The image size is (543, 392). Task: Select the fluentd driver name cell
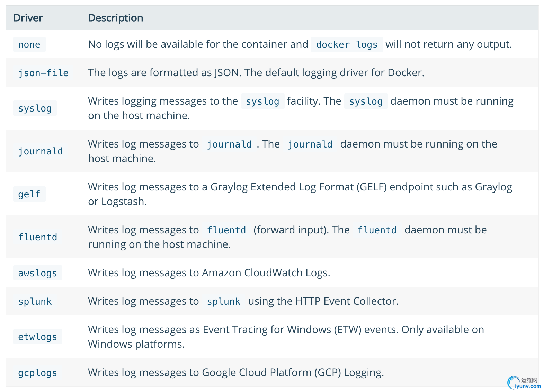38,237
